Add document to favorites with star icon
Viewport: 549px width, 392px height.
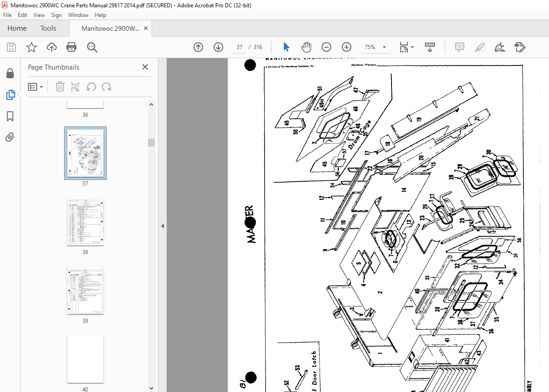32,47
